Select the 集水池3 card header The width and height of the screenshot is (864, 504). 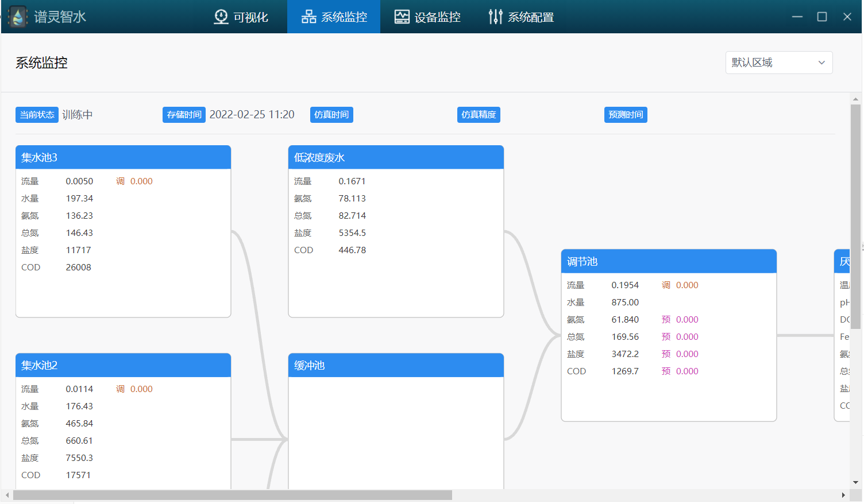pyautogui.click(x=123, y=157)
